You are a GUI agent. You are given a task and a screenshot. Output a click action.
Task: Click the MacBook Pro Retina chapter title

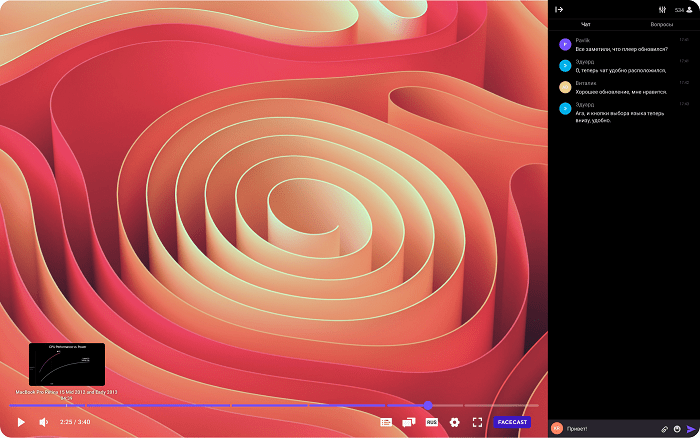[x=67, y=392]
